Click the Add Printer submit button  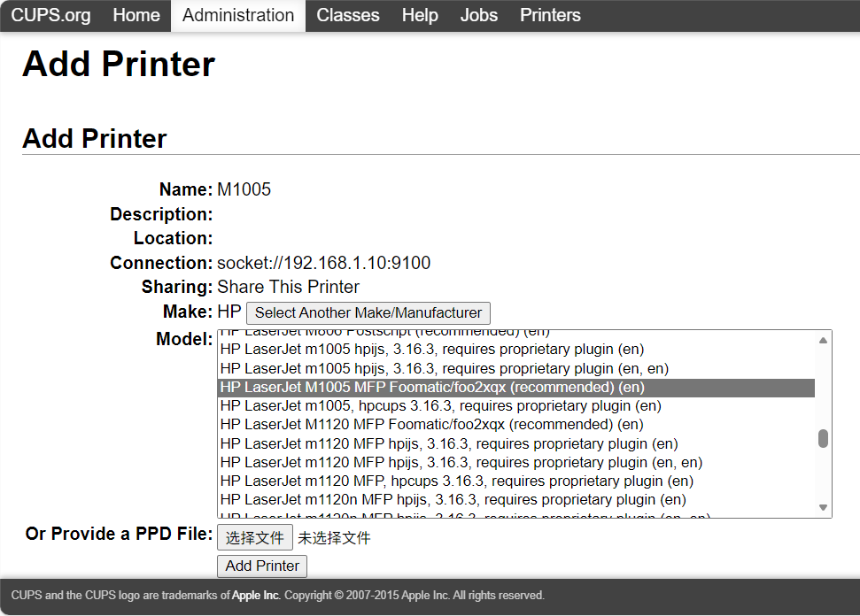coord(262,566)
